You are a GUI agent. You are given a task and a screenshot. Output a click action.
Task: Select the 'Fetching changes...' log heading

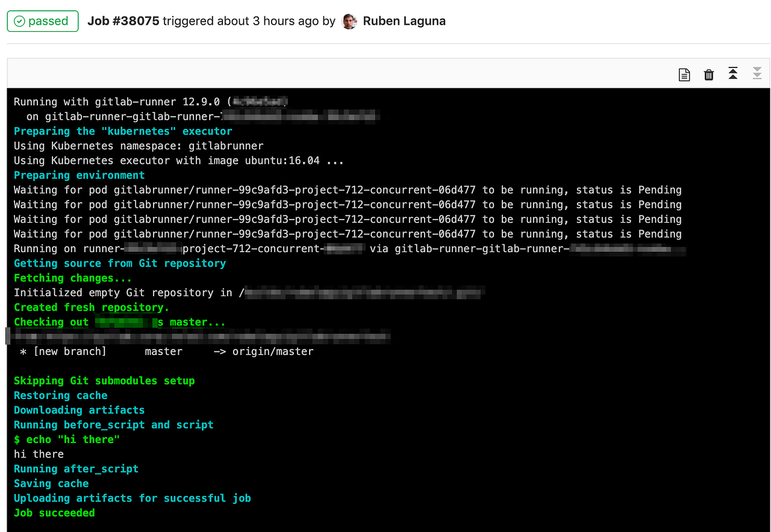pos(72,278)
